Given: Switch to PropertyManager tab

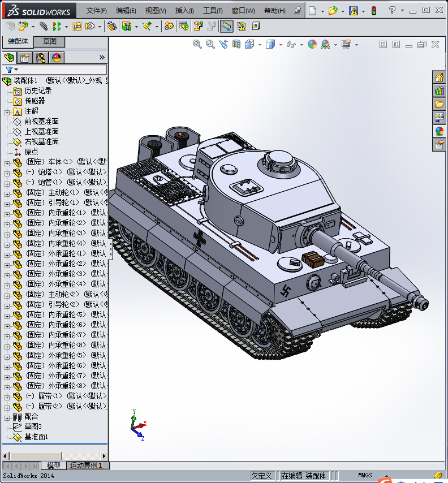Looking at the screenshot, I should tap(25, 58).
